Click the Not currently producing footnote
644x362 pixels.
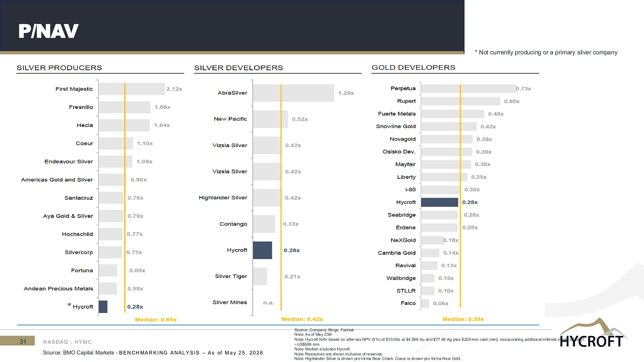[546, 52]
